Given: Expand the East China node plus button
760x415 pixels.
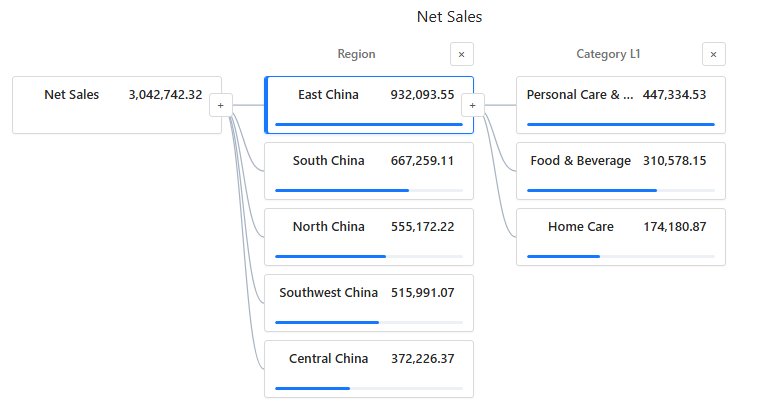Looking at the screenshot, I should [x=473, y=105].
